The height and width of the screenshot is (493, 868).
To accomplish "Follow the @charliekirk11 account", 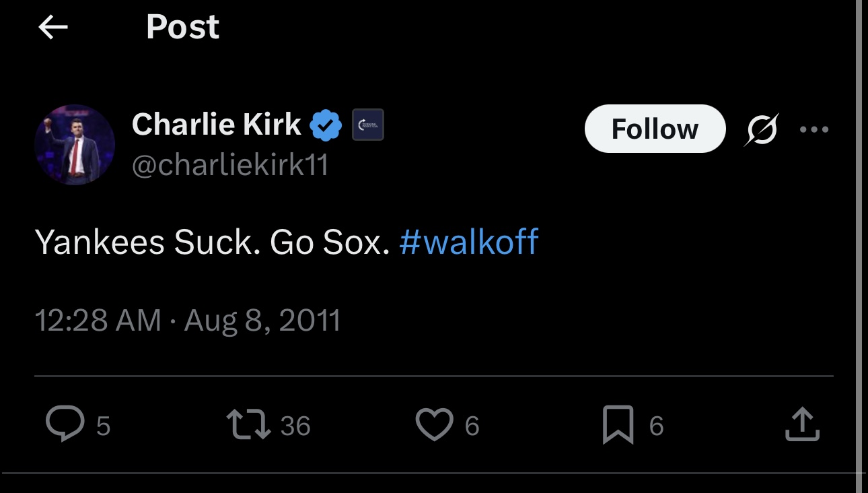I will tap(655, 129).
